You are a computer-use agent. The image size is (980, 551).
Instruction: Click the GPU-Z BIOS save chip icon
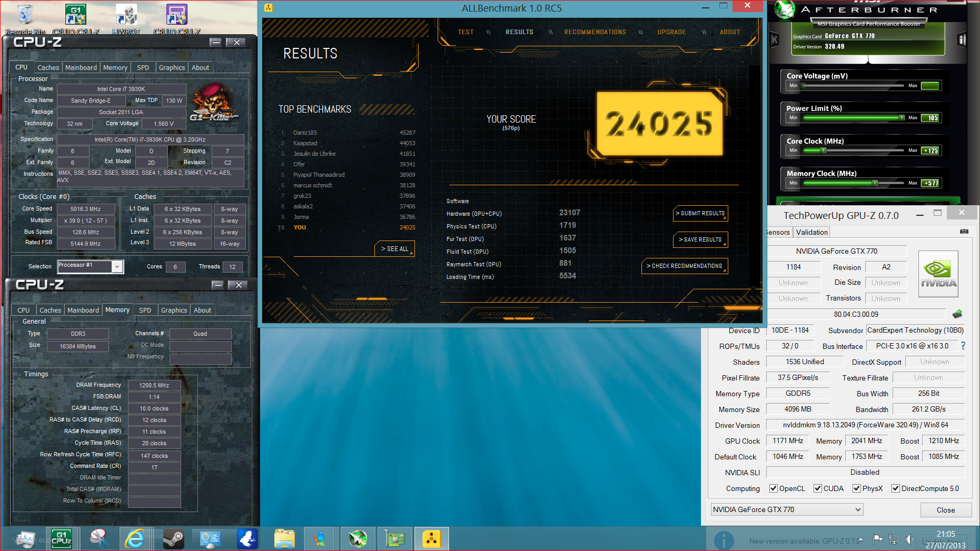957,314
